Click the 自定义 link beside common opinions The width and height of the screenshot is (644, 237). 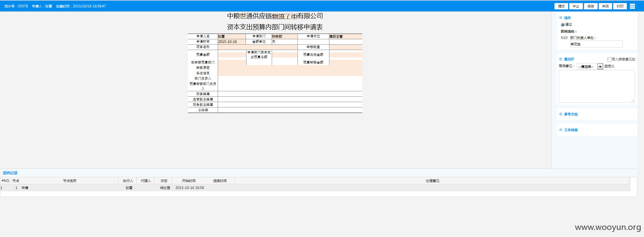pos(609,66)
